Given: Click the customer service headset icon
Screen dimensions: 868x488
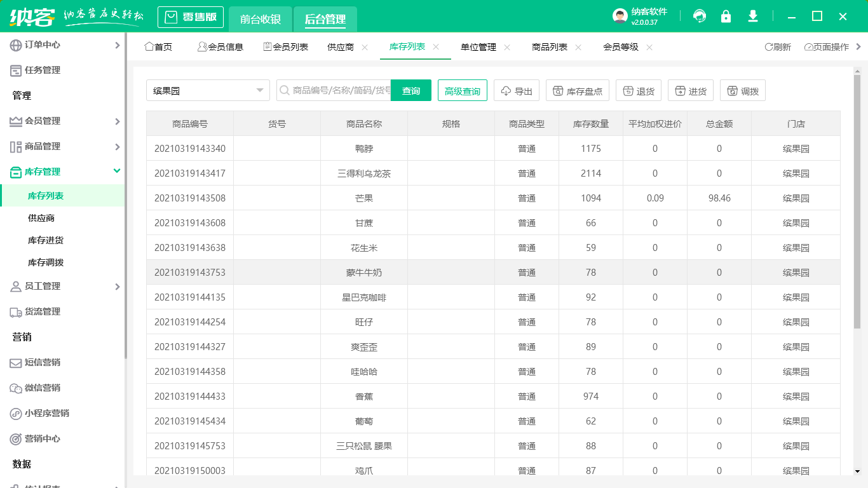Looking at the screenshot, I should click(699, 16).
